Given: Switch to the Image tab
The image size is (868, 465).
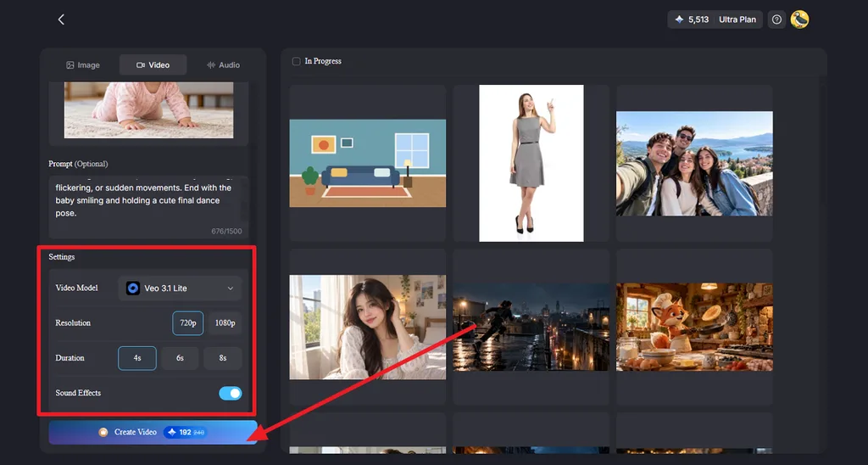Looking at the screenshot, I should coord(83,64).
